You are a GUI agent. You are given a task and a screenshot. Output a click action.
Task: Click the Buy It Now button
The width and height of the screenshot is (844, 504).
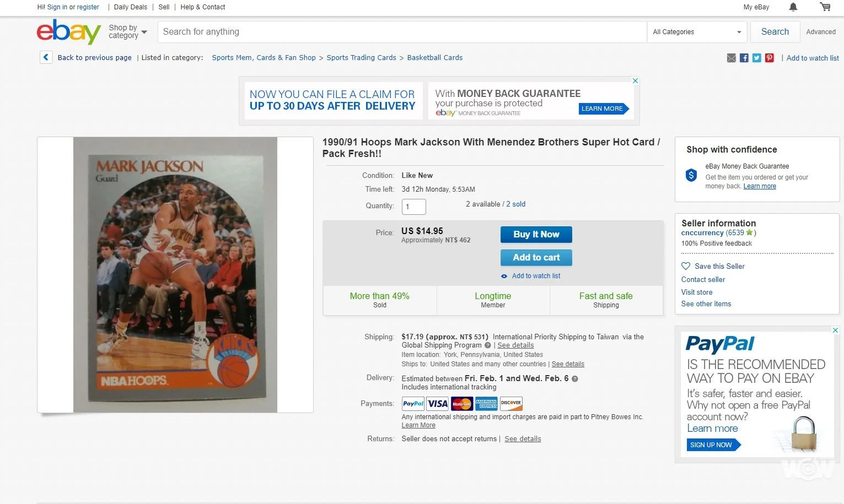pos(536,235)
